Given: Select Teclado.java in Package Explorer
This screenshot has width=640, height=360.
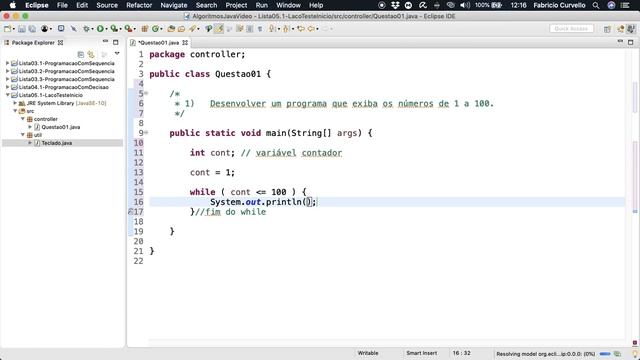Looking at the screenshot, I should [x=57, y=143].
